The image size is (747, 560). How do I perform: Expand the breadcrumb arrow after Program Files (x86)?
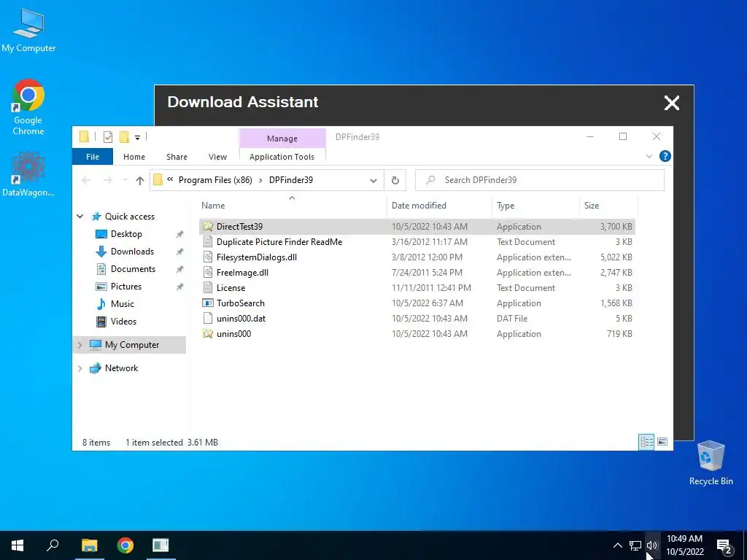pos(260,180)
